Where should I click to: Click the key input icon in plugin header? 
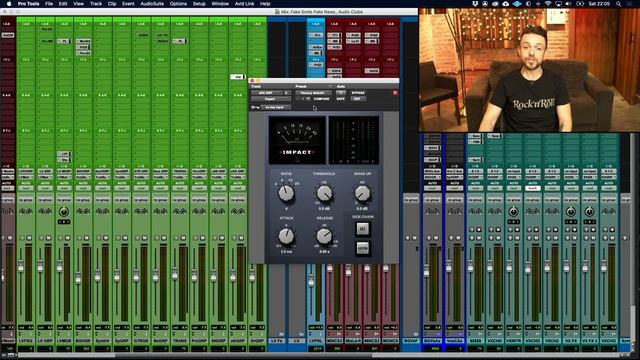(x=255, y=107)
